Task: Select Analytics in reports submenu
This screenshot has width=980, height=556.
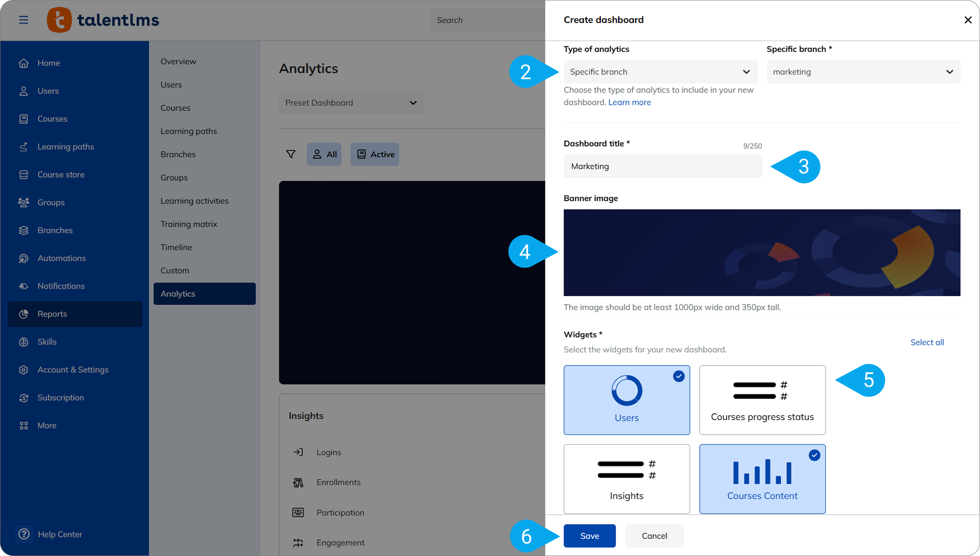Action: click(x=204, y=294)
